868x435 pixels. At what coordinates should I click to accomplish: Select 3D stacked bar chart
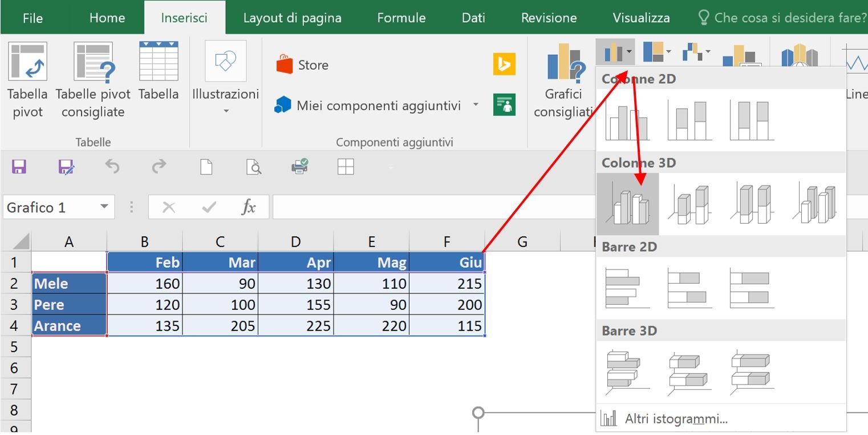[x=689, y=372]
